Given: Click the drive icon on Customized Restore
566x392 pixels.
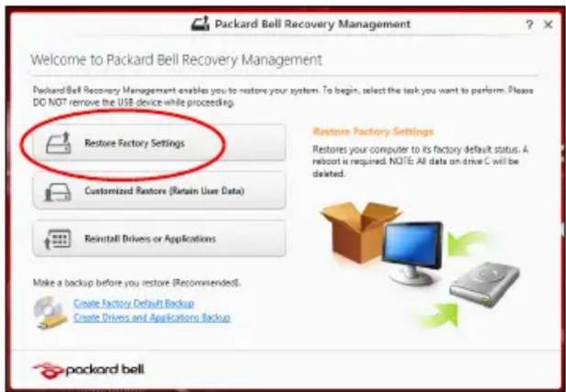Looking at the screenshot, I should [58, 192].
